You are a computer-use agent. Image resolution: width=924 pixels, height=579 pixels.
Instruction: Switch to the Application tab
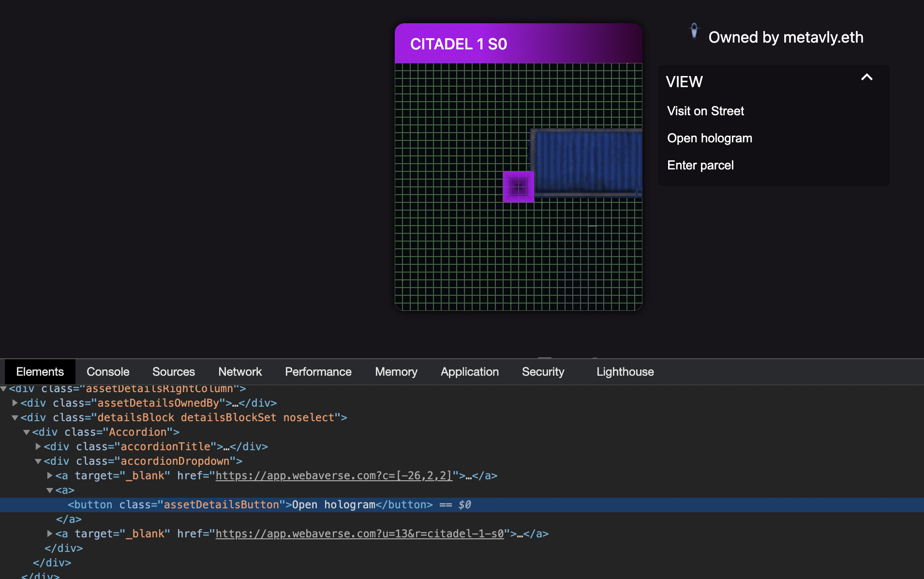point(469,371)
